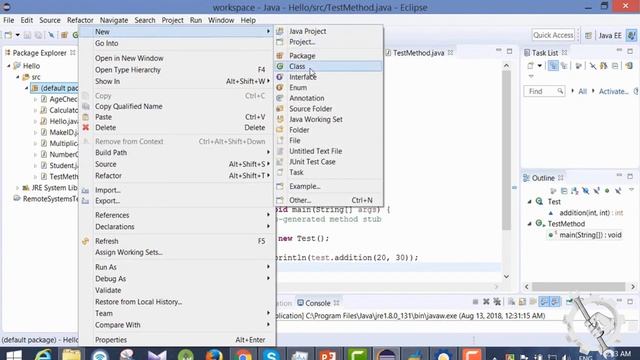
Task: Collapse the TestMethod node in Outline
Action: 530,224
